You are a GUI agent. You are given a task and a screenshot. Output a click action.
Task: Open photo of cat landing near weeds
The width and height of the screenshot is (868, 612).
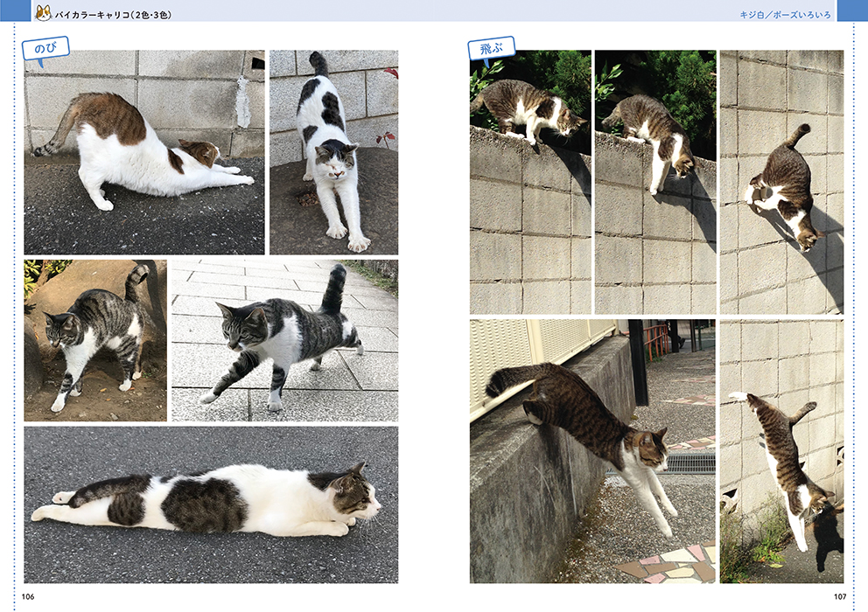(x=781, y=451)
